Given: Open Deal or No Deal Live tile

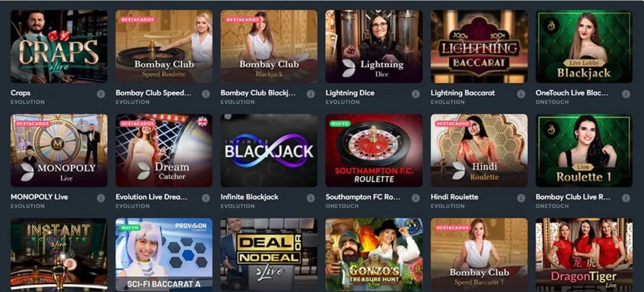Looking at the screenshot, I should [269, 255].
